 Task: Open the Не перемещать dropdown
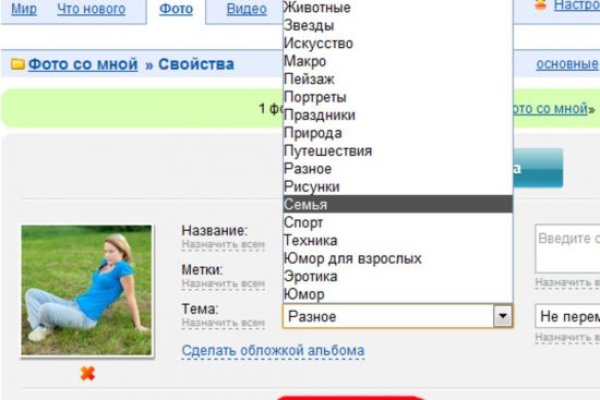pyautogui.click(x=567, y=316)
